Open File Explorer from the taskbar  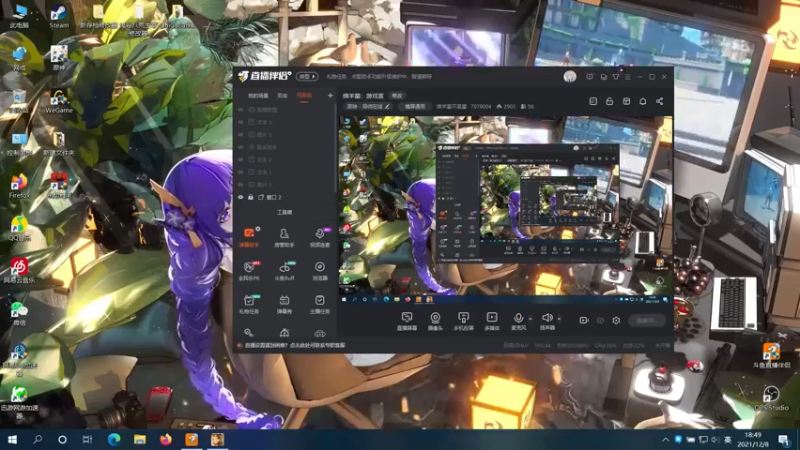pos(139,439)
